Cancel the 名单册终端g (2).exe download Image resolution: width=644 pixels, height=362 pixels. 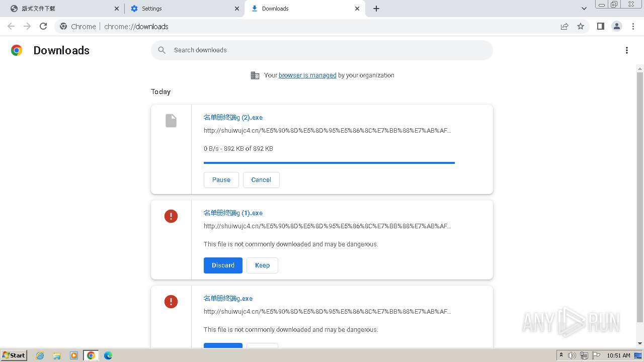(x=261, y=179)
